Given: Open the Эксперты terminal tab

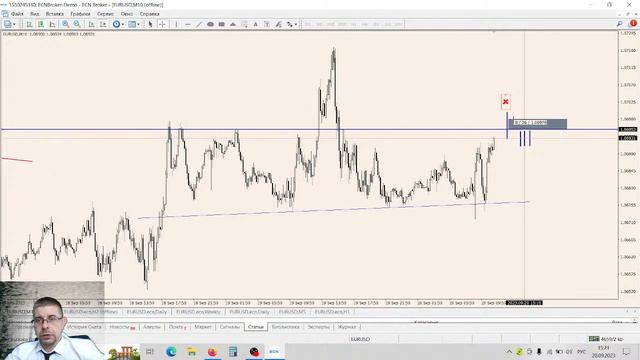Looking at the screenshot, I should pos(318,327).
